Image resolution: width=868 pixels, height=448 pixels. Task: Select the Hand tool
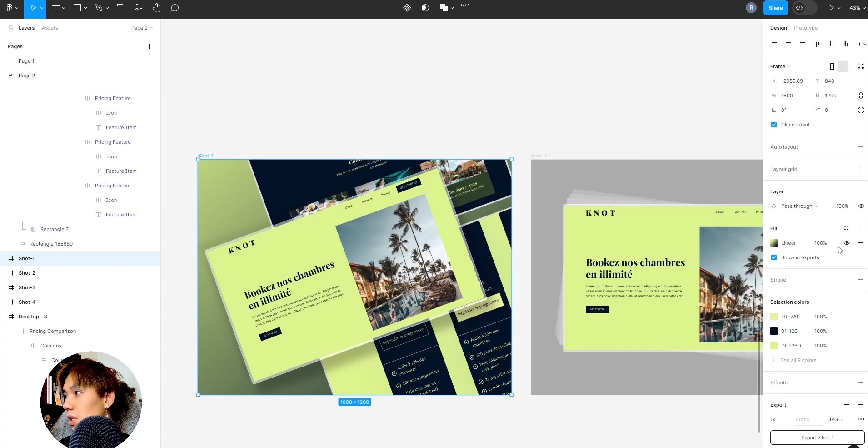157,8
